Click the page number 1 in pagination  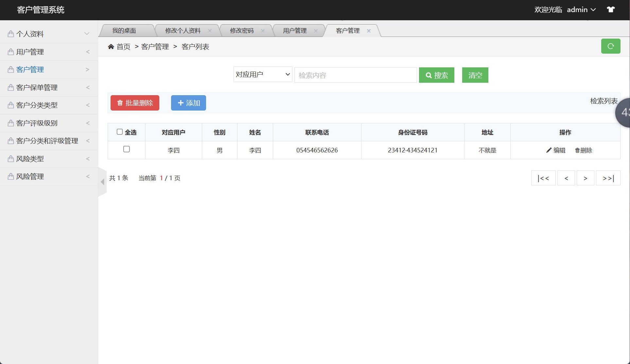(x=162, y=178)
